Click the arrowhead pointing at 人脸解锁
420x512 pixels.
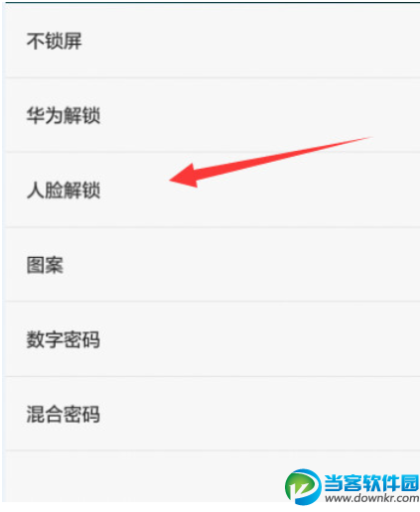coord(183,177)
